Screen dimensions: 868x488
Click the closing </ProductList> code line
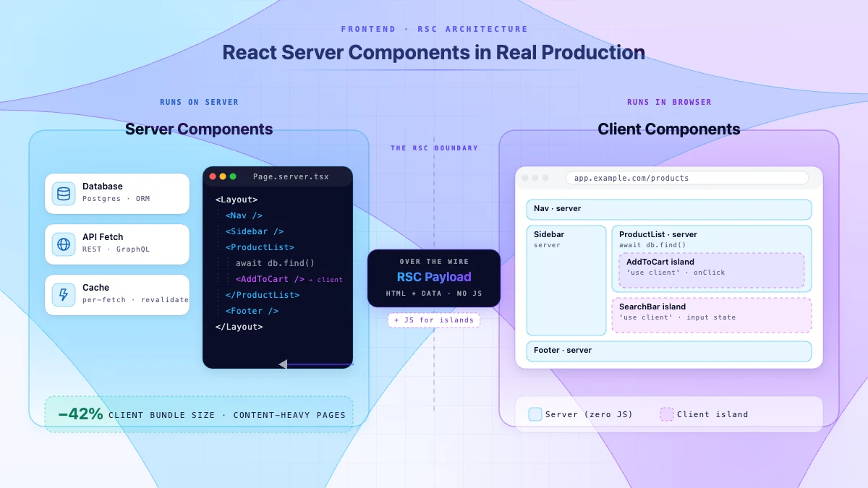tap(263, 295)
